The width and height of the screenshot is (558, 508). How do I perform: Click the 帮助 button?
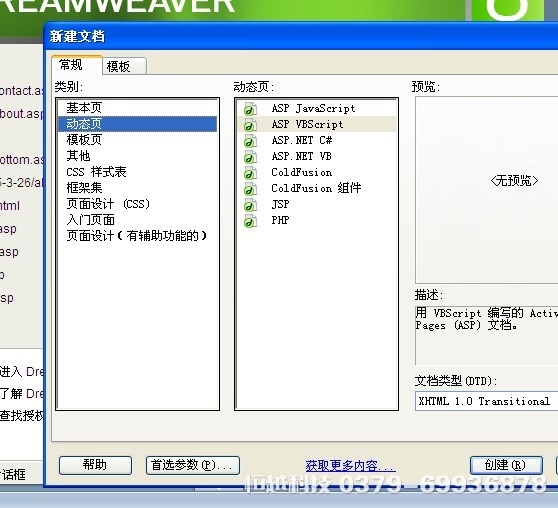(x=95, y=465)
